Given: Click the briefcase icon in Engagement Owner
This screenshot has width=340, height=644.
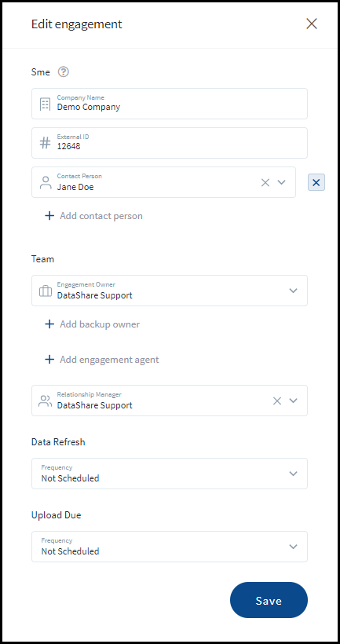Looking at the screenshot, I should click(x=46, y=291).
